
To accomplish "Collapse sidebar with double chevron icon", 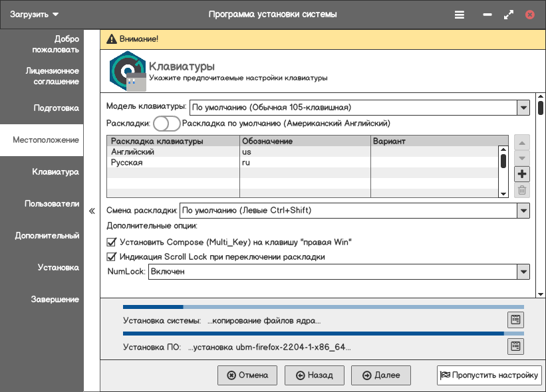I will coord(92,212).
